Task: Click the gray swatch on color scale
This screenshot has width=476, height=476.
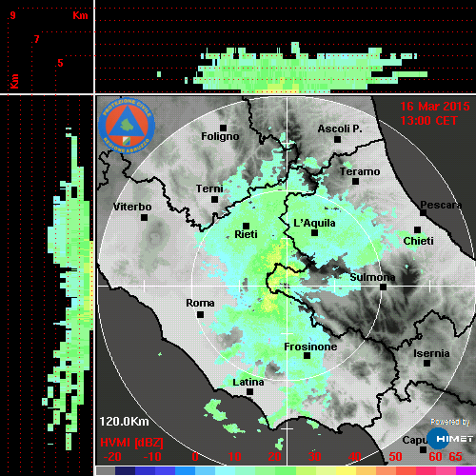Action: coord(106,471)
